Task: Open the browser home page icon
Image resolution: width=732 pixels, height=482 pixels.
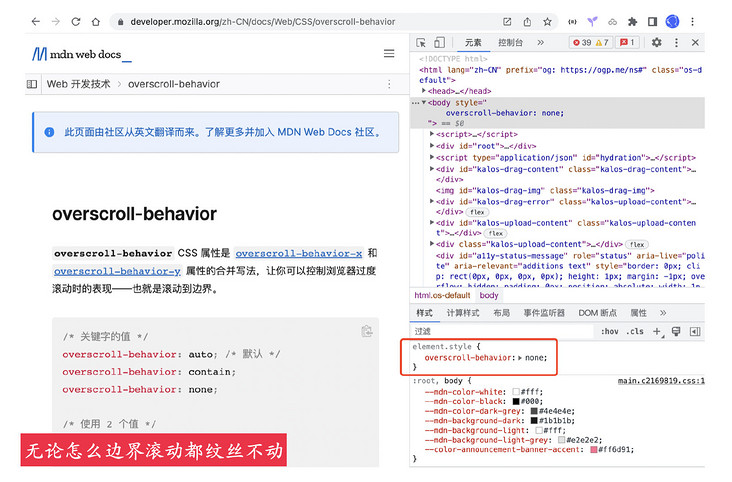Action: point(96,21)
